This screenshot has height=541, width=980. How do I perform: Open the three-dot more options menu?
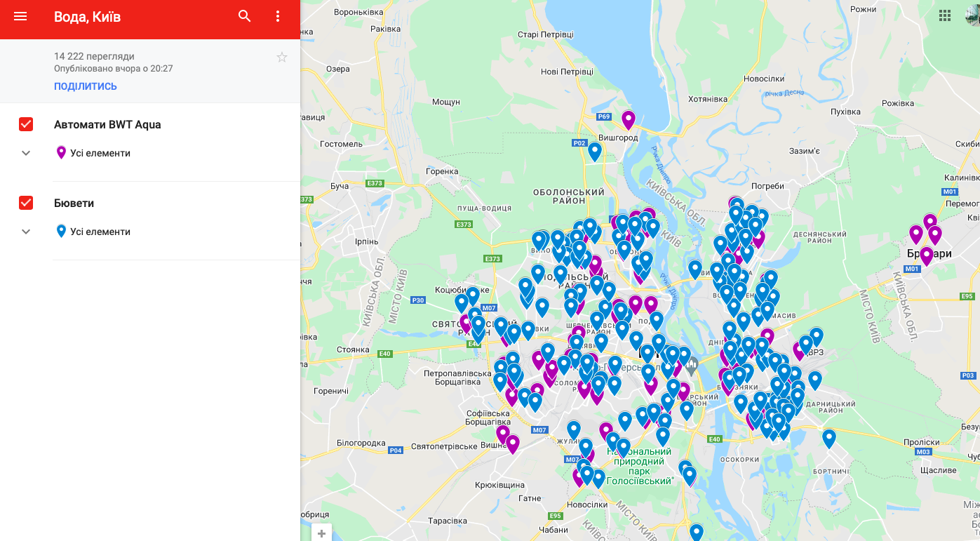(278, 16)
